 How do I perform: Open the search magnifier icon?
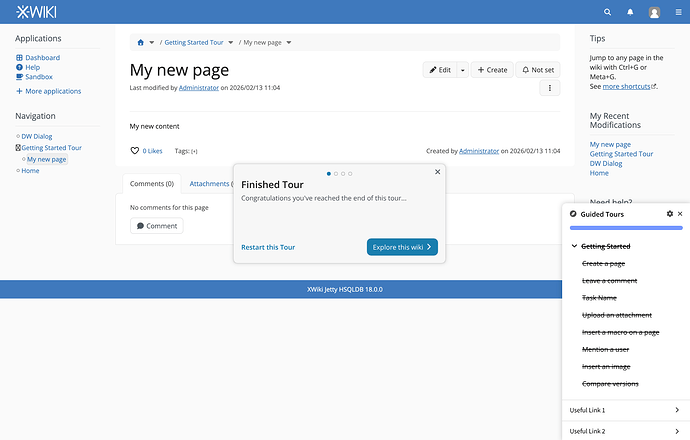(607, 12)
